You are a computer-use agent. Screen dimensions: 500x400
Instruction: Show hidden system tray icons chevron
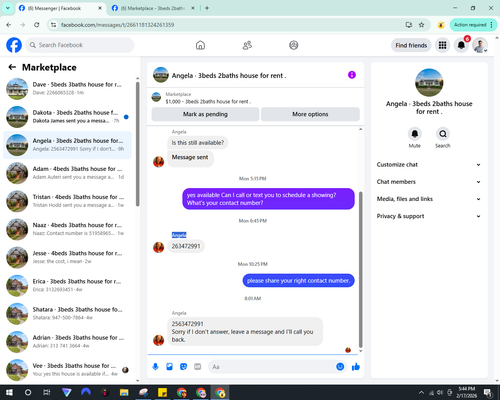(x=421, y=392)
